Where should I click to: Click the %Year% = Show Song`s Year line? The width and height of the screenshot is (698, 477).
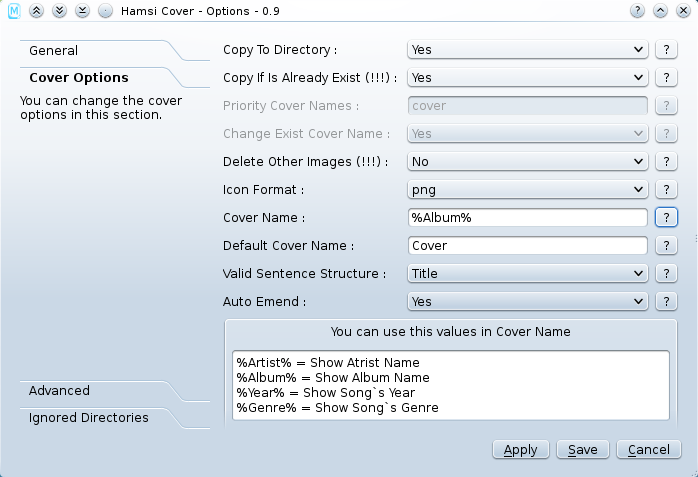click(x=325, y=393)
